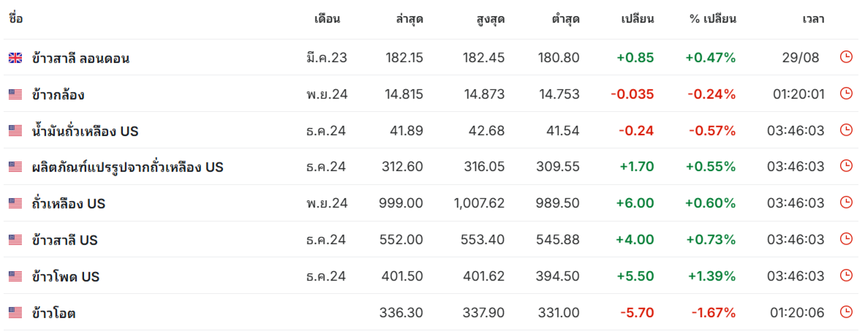Screen dimensions: 868x334
Task: Click the clock icon in the ข้าวโอ๊ต row
Action: coord(846,313)
